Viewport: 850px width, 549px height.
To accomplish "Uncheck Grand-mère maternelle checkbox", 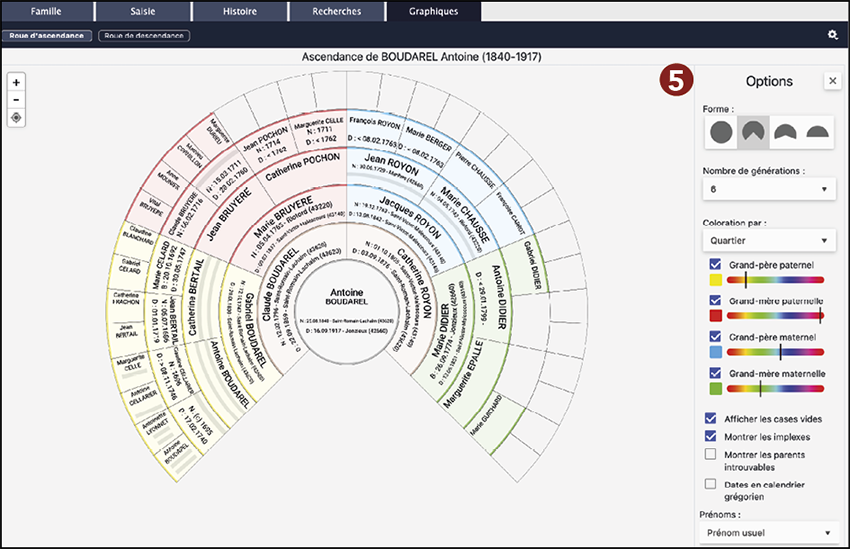I will (x=716, y=373).
